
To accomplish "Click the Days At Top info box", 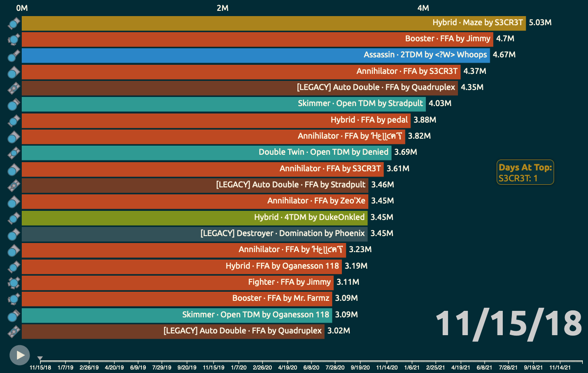I will 525,172.
